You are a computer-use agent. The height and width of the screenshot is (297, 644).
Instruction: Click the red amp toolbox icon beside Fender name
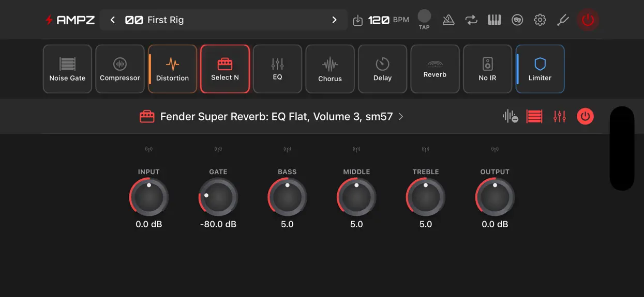[147, 116]
